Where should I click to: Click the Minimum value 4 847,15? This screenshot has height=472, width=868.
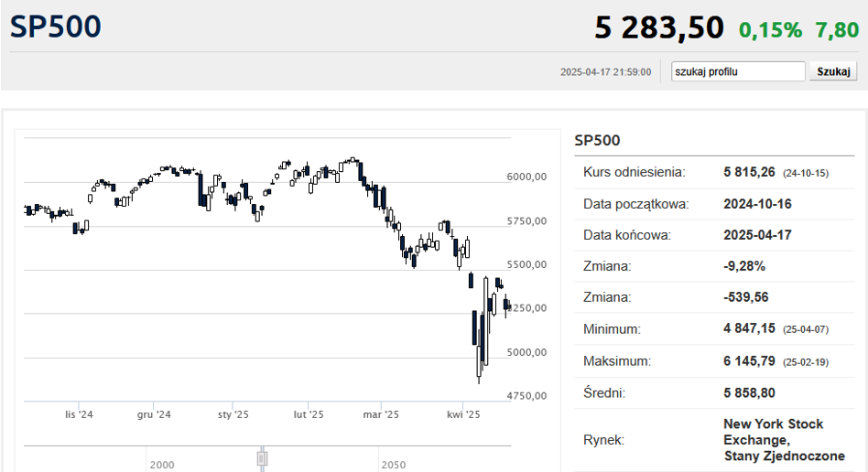(x=749, y=328)
